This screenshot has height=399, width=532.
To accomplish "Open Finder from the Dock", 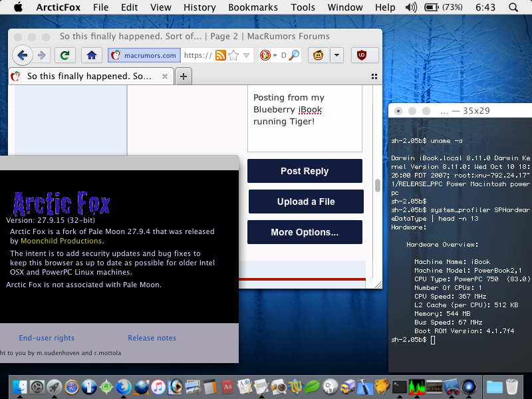I will tap(20, 387).
